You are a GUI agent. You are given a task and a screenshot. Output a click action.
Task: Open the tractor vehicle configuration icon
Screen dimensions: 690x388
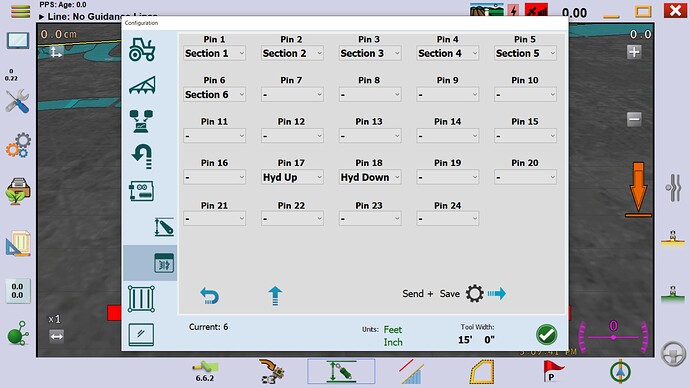142,49
